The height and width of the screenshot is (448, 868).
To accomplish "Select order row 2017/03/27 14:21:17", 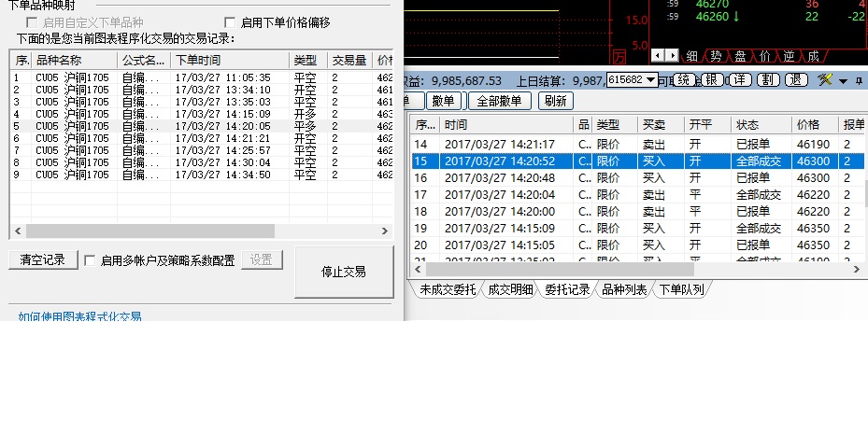I will [x=638, y=145].
